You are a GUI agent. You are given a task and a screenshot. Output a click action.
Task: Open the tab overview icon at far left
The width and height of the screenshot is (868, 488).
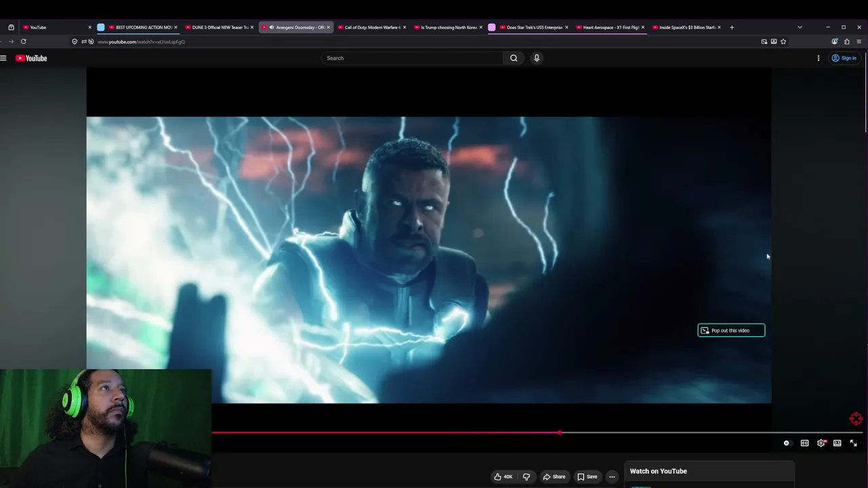pyautogui.click(x=11, y=27)
